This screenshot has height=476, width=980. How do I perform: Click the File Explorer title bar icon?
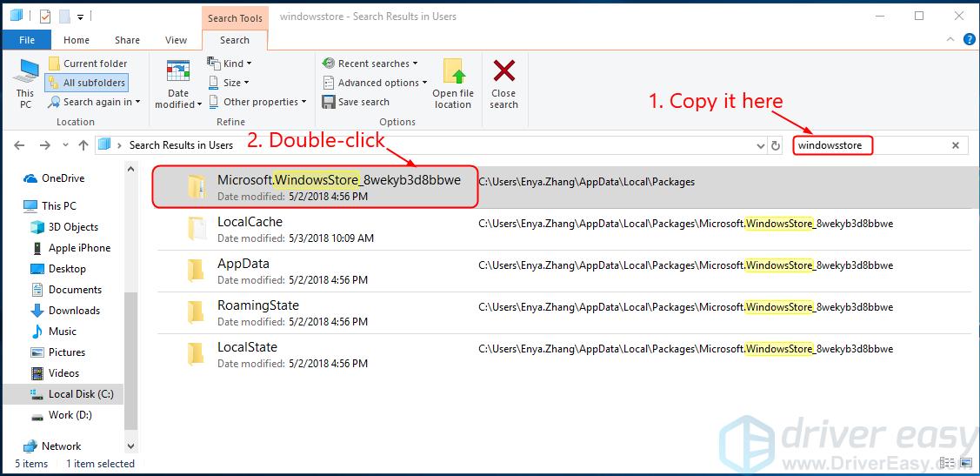point(17,16)
